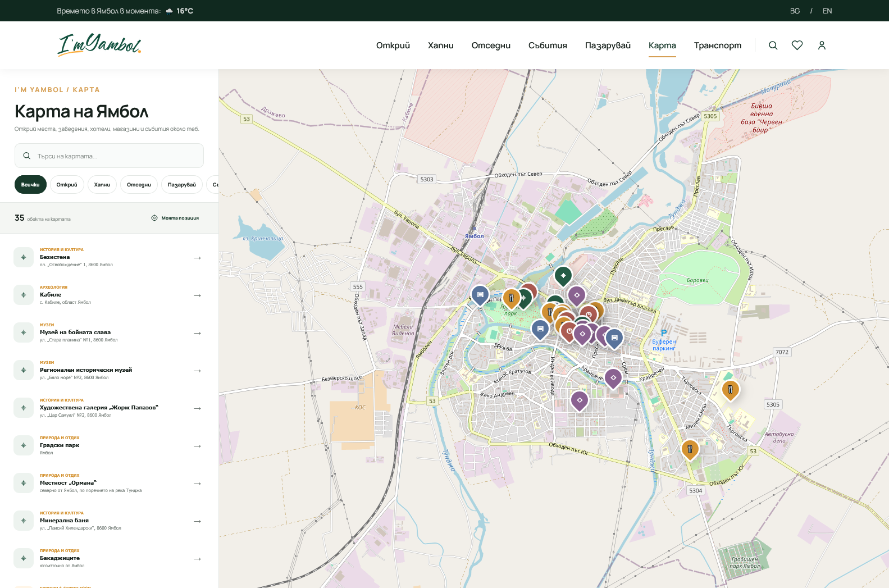This screenshot has width=889, height=588.
Task: Open favorites via the heart icon
Action: point(797,45)
